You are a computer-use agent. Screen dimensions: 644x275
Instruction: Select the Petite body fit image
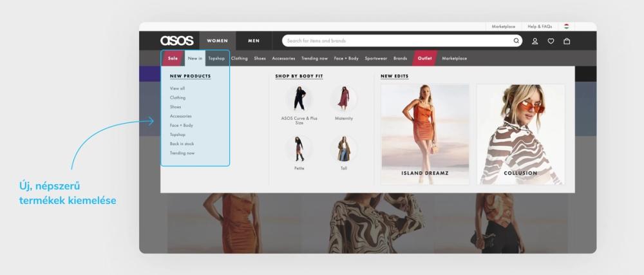(x=299, y=149)
